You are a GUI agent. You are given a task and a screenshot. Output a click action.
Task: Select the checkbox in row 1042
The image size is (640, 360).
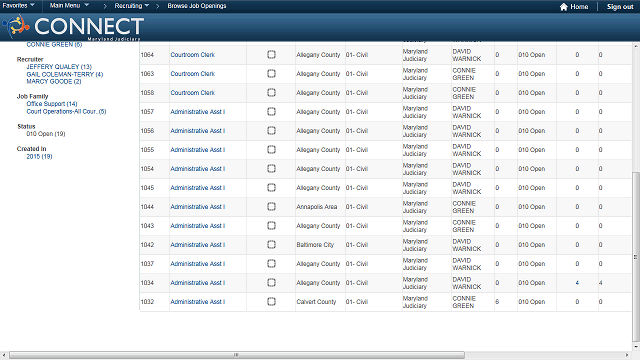[x=271, y=244]
